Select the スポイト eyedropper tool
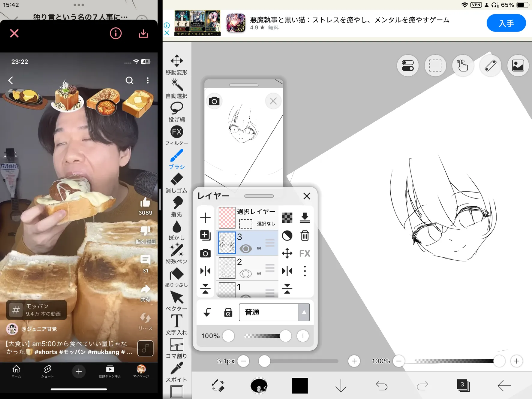 pyautogui.click(x=177, y=373)
